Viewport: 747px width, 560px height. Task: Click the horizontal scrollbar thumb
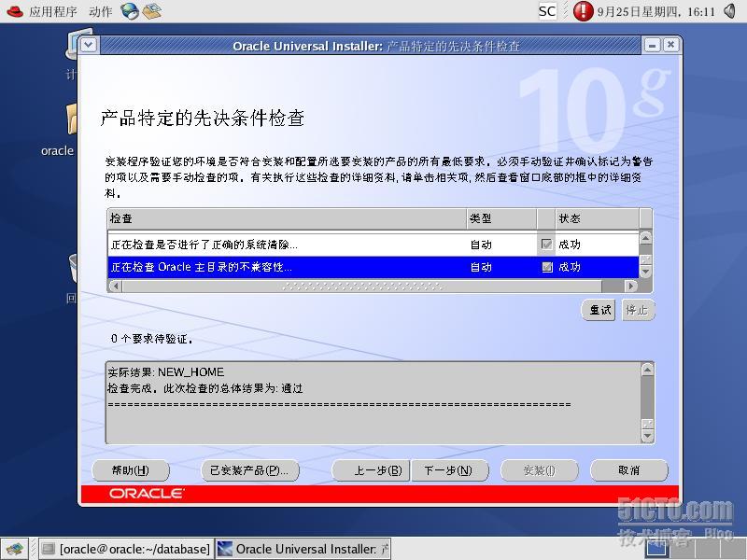(x=362, y=286)
